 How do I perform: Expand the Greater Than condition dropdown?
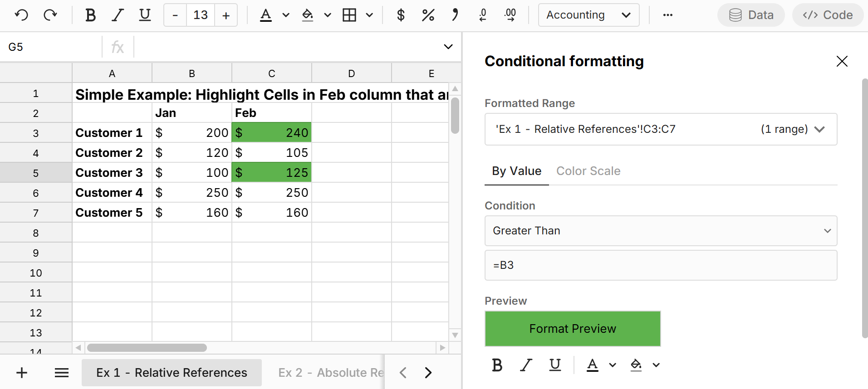pos(661,231)
